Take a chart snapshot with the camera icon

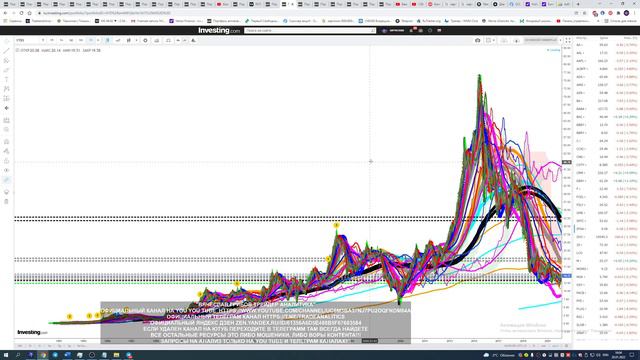pos(478,40)
